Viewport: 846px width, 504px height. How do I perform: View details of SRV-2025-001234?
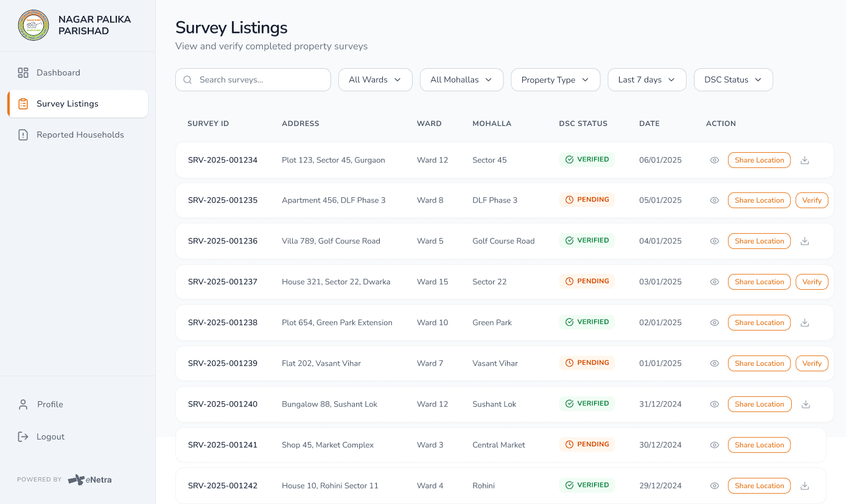(x=715, y=160)
